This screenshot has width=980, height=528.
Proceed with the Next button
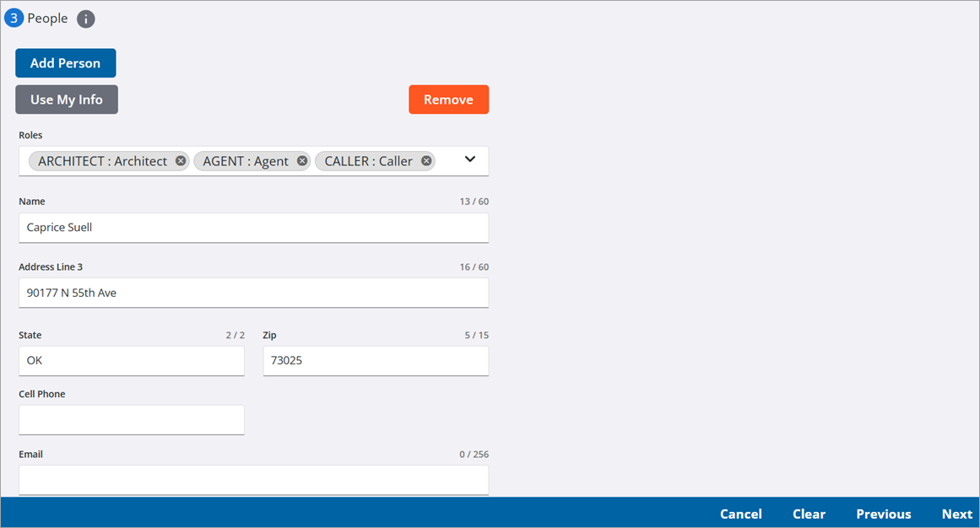point(956,514)
